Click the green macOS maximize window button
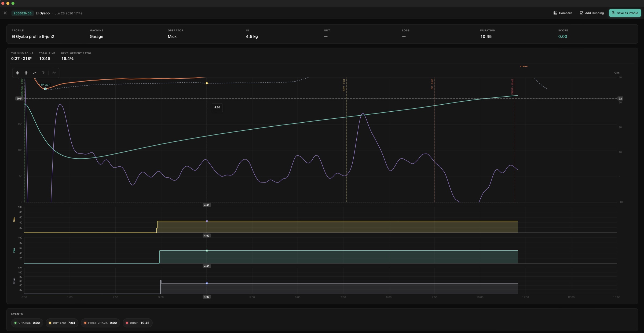The height and width of the screenshot is (333, 644). coord(13,3)
